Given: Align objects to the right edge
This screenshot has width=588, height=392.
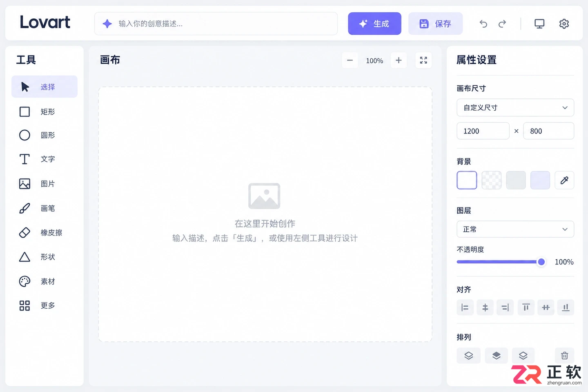Looking at the screenshot, I should pos(505,307).
